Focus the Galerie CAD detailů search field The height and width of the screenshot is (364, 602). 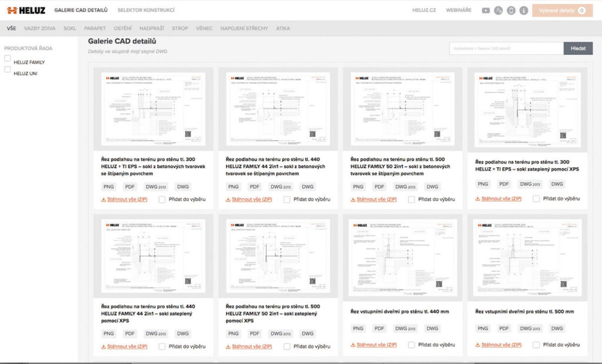click(506, 48)
